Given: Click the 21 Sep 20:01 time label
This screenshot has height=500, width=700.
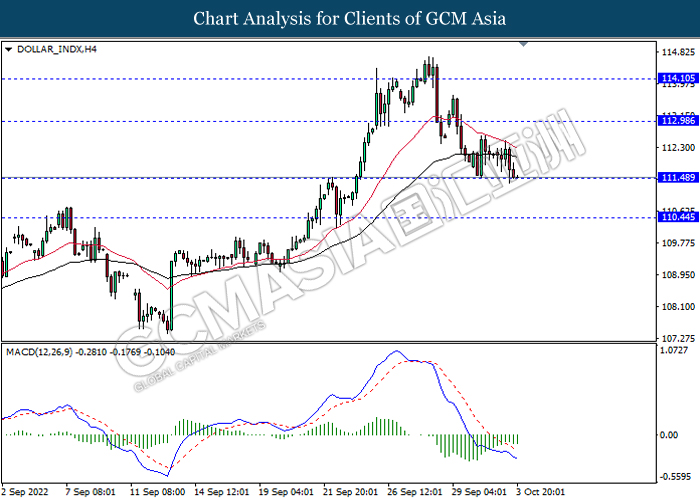Looking at the screenshot, I should coord(350,492).
